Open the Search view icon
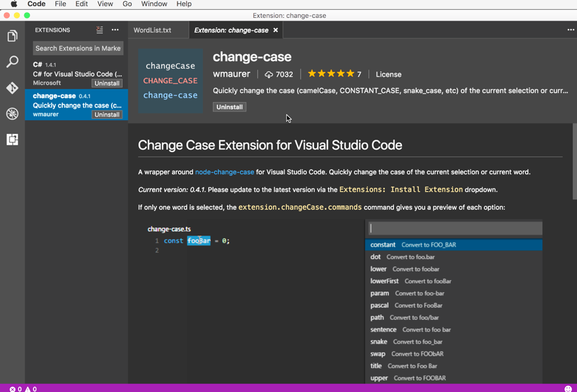The width and height of the screenshot is (577, 392). click(x=12, y=62)
